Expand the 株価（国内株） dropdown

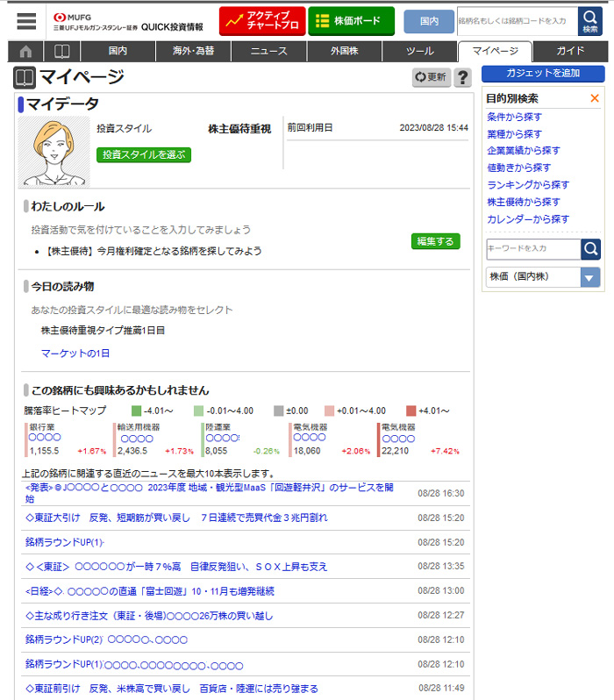click(x=590, y=277)
